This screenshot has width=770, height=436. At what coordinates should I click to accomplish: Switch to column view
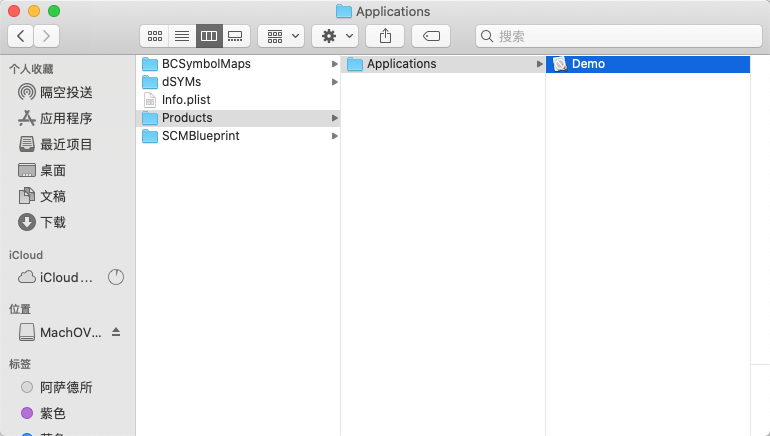[209, 36]
